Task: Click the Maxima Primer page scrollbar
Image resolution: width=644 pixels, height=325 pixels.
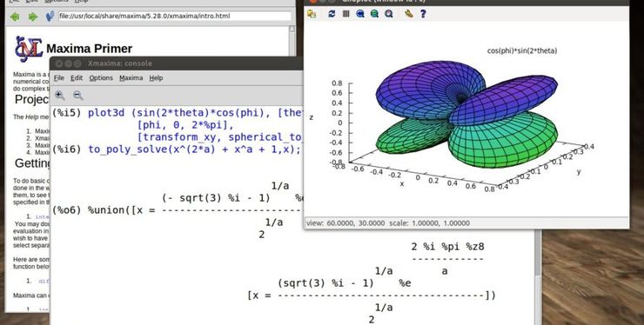Action: (292, 41)
